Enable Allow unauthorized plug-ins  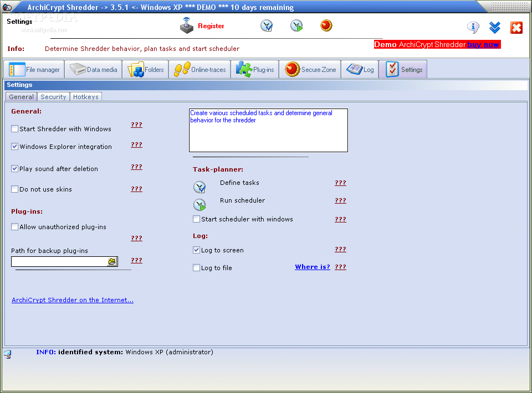click(x=14, y=226)
